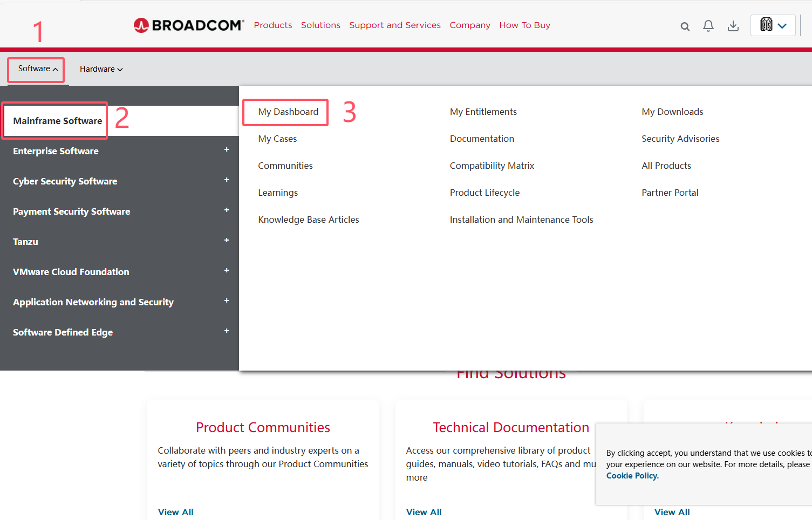Expand Tanzu plus icon

tap(227, 240)
